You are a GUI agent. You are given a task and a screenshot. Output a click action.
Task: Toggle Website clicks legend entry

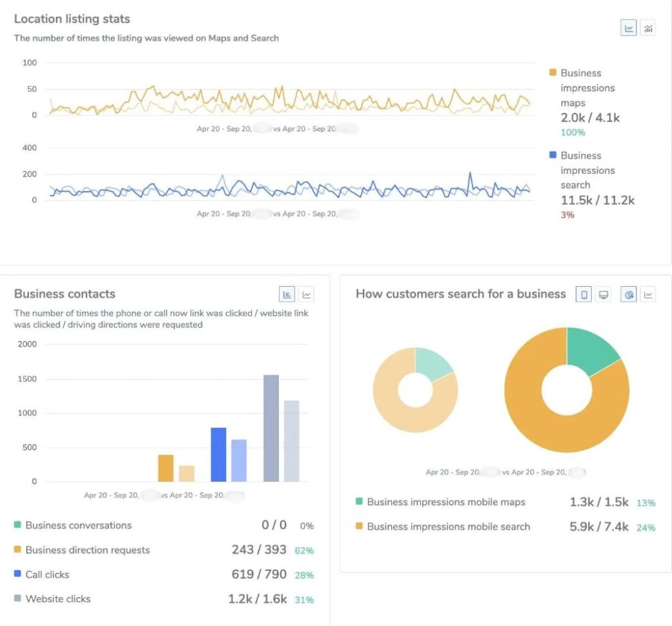pos(58,598)
